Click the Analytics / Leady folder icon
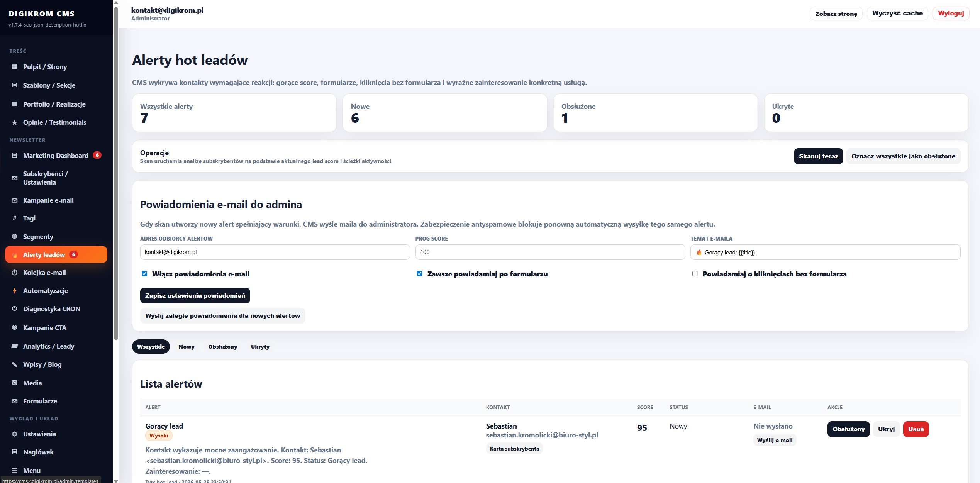 [15, 346]
